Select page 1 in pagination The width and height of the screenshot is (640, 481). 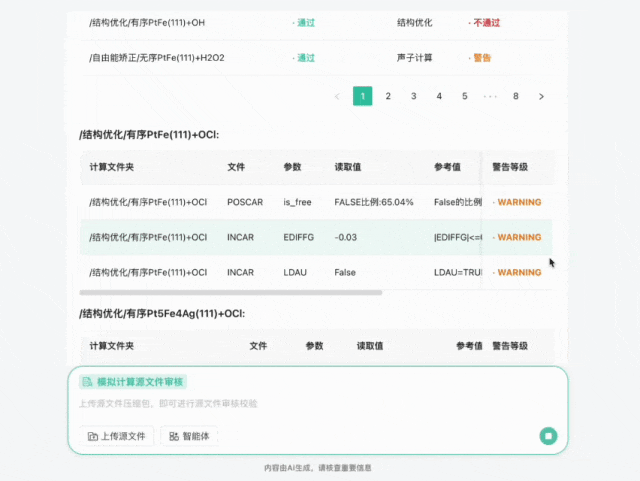(x=362, y=96)
